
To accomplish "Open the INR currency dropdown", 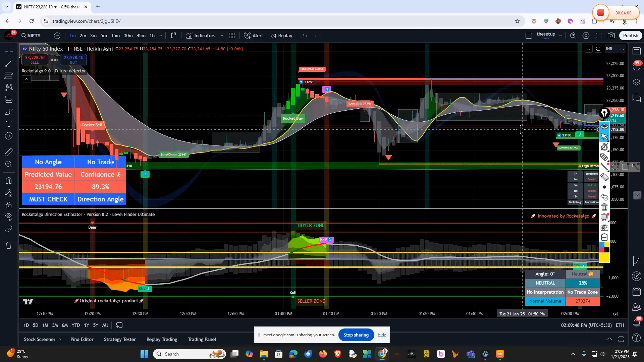I will [x=615, y=49].
